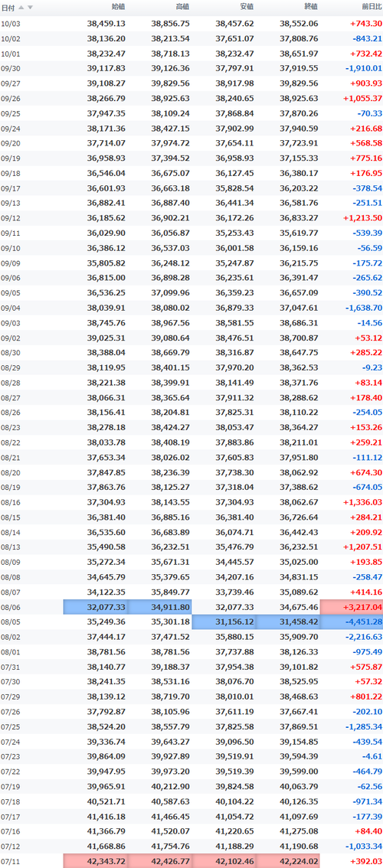The height and width of the screenshot is (868, 383).
Task: Click the highlighted low value 31,156.12
Action: coord(235,622)
